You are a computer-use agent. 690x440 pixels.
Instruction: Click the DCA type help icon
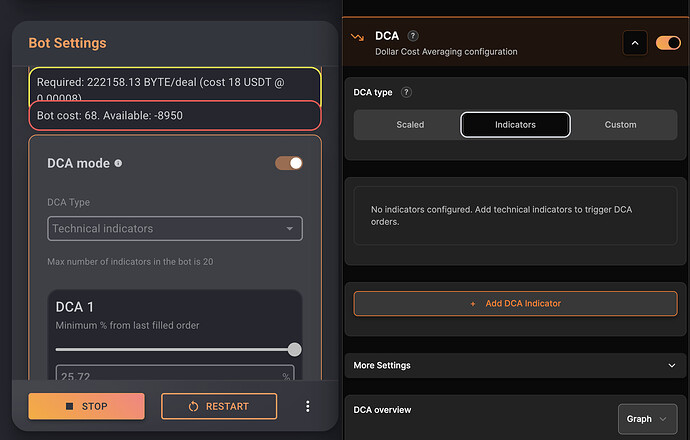[406, 92]
